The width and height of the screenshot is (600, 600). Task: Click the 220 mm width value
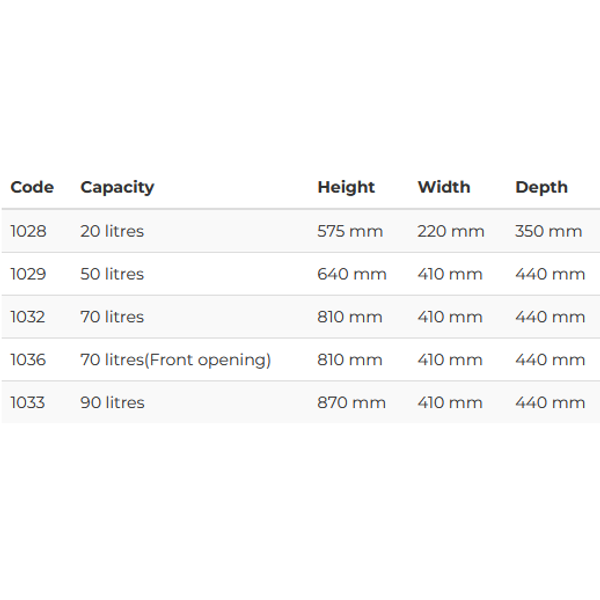pyautogui.click(x=451, y=231)
